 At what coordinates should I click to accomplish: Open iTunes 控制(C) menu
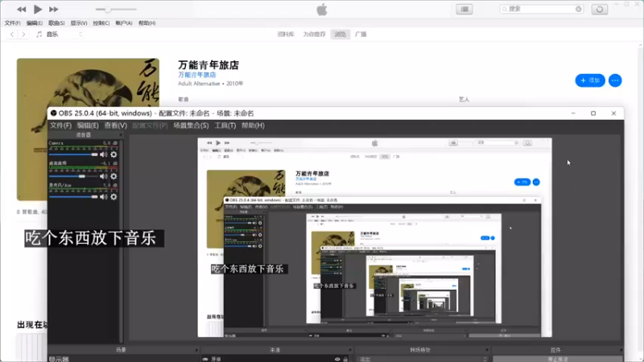click(x=101, y=23)
